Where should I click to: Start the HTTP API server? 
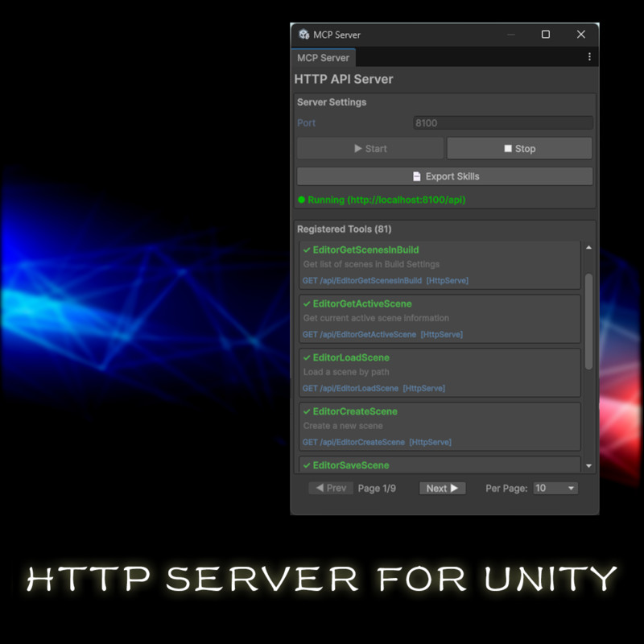[x=370, y=148]
